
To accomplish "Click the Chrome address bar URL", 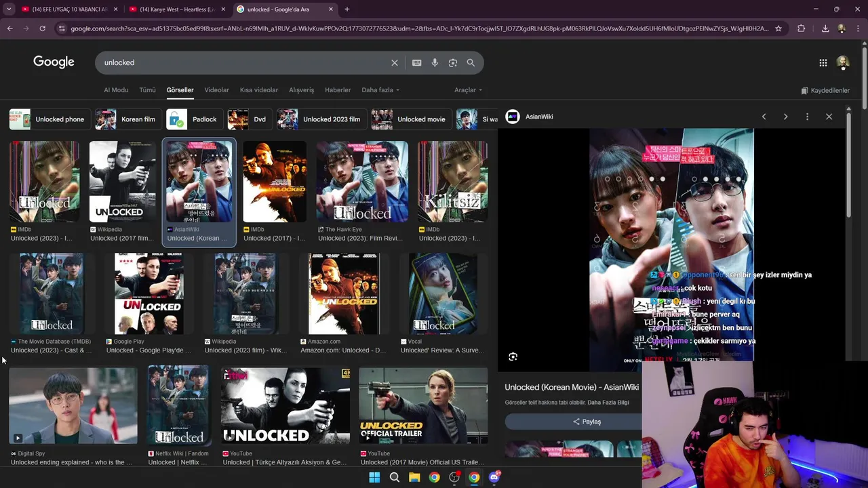I will pos(419,28).
